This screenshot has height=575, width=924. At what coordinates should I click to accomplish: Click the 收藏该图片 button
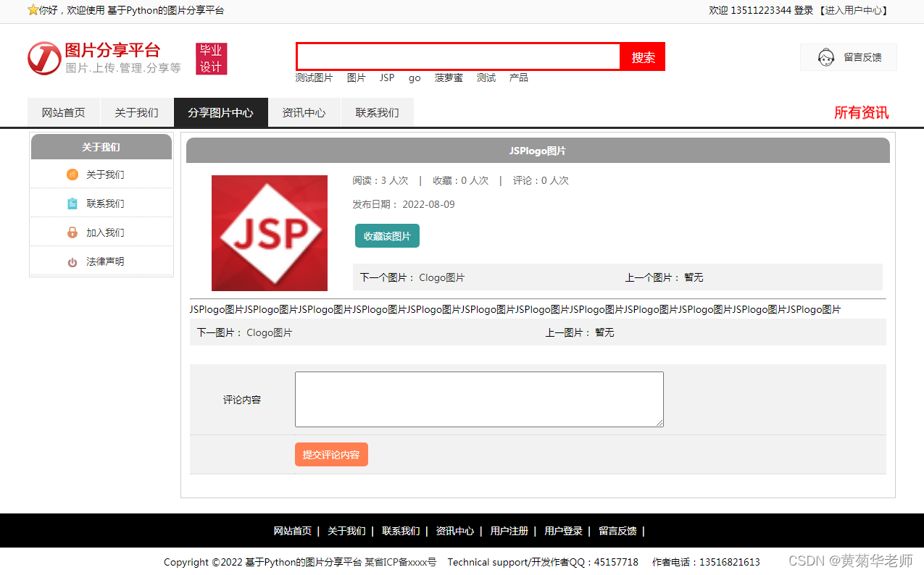tap(386, 235)
